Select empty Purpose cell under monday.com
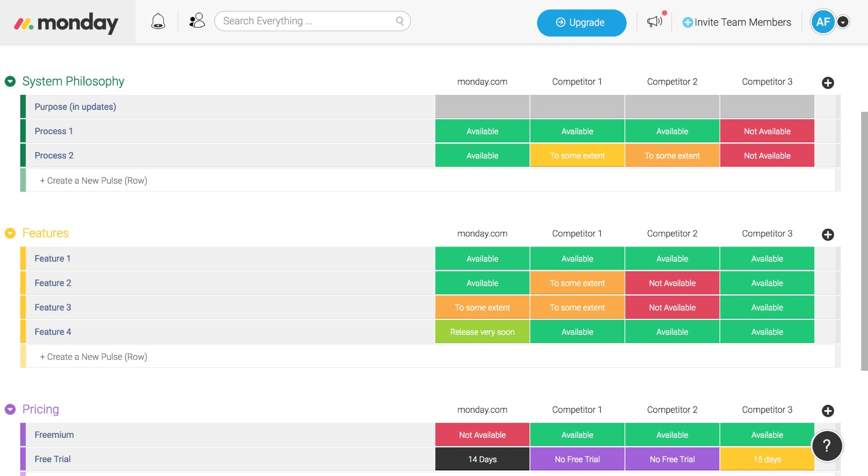868x476 pixels. (483, 107)
